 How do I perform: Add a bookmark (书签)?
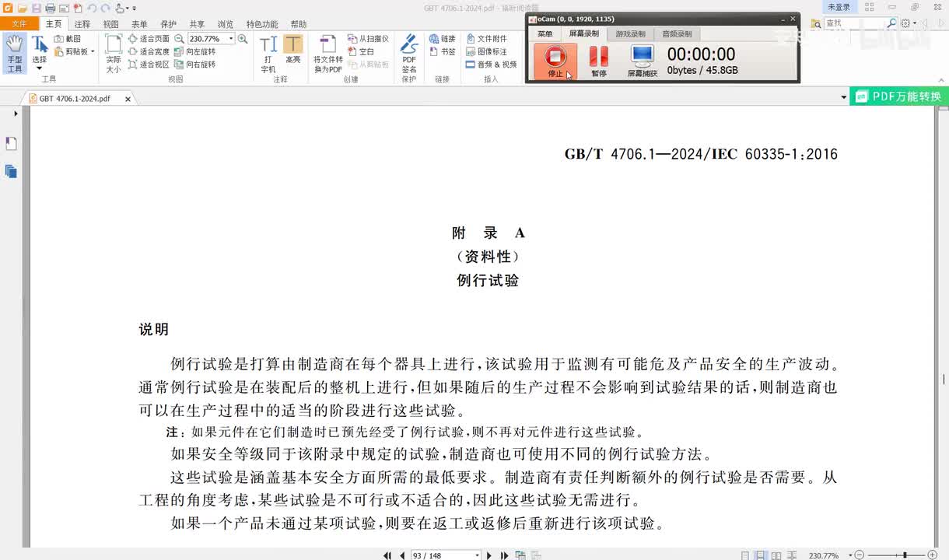pos(442,51)
